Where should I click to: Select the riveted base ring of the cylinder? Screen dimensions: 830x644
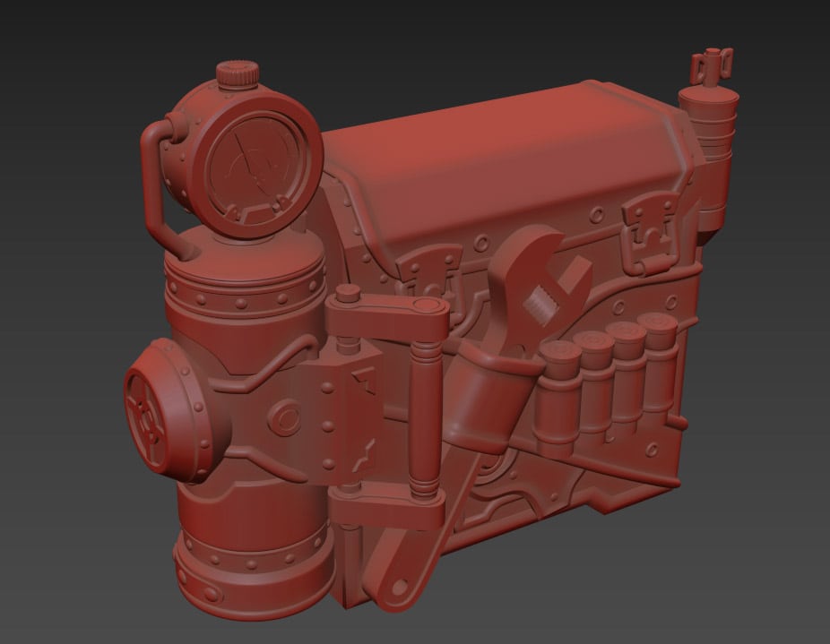(x=254, y=577)
